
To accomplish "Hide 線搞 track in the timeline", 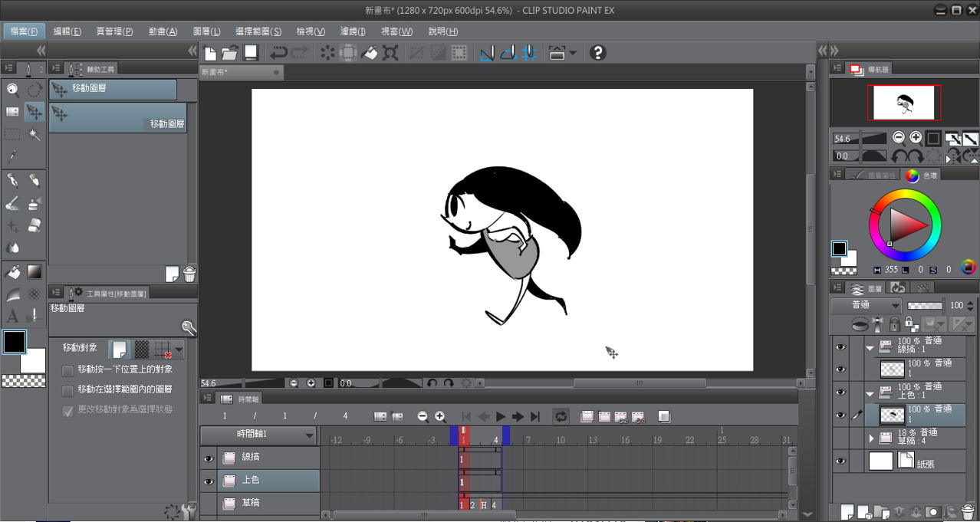I will (x=209, y=458).
